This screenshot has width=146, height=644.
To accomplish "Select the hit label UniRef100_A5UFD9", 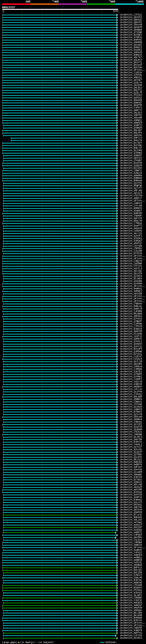I will coord(131,608).
